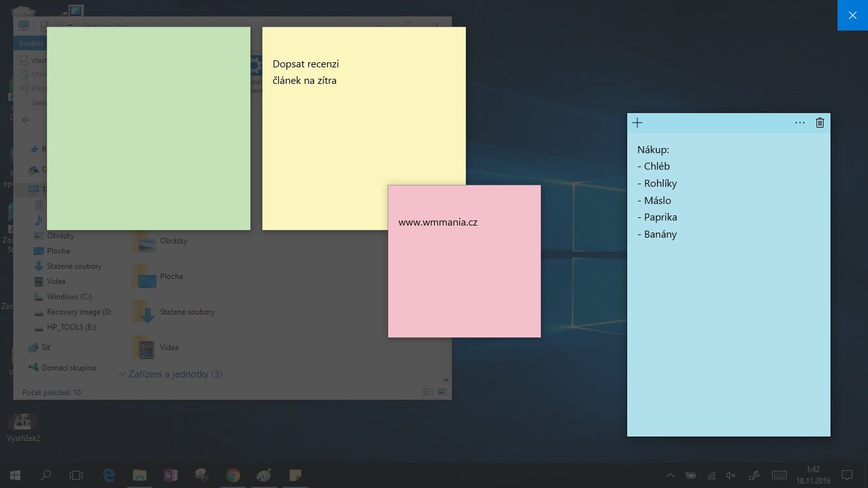Launch Google Chrome from taskbar

point(233,475)
